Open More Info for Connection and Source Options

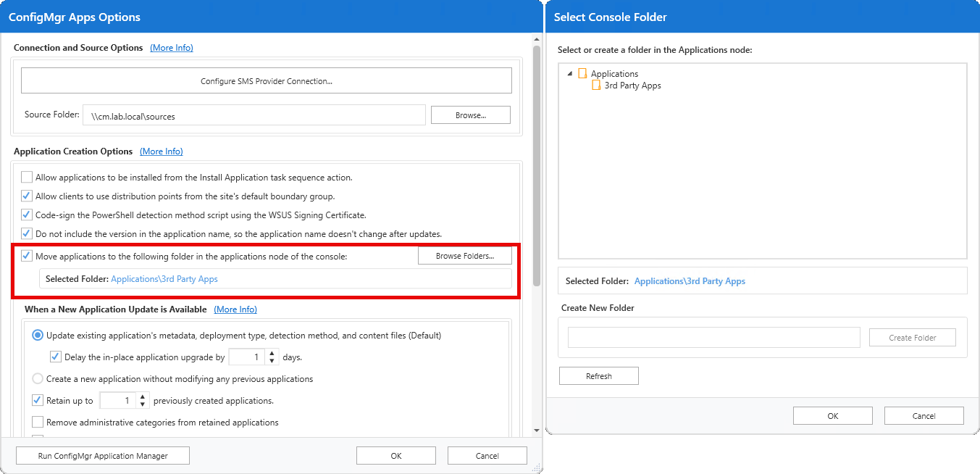pos(172,47)
